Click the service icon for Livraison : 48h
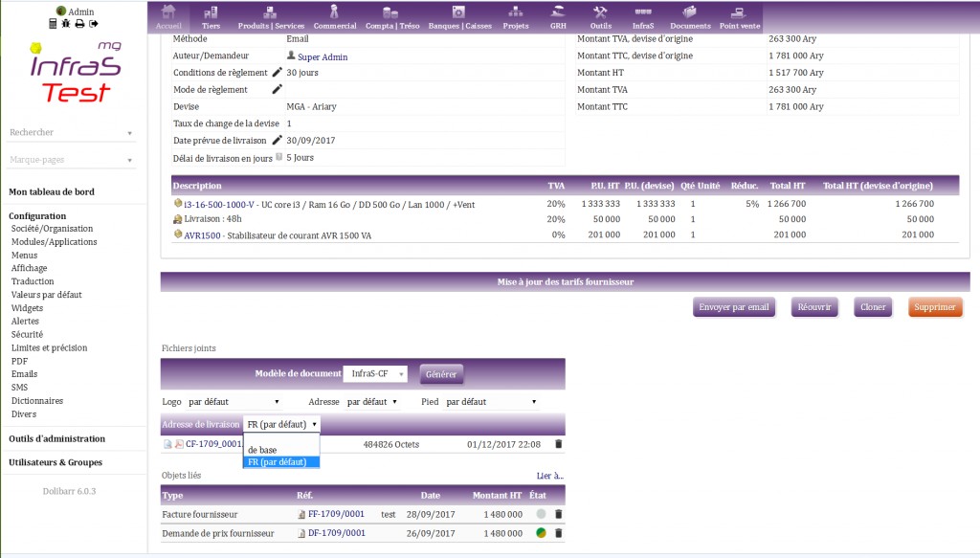This screenshot has width=980, height=558. coord(177,219)
